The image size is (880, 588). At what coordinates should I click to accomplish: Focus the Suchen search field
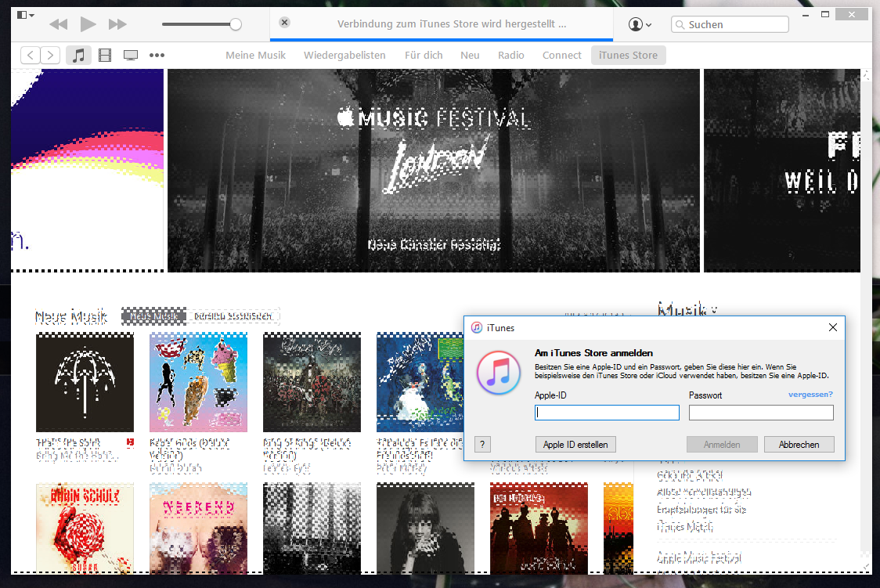point(730,24)
